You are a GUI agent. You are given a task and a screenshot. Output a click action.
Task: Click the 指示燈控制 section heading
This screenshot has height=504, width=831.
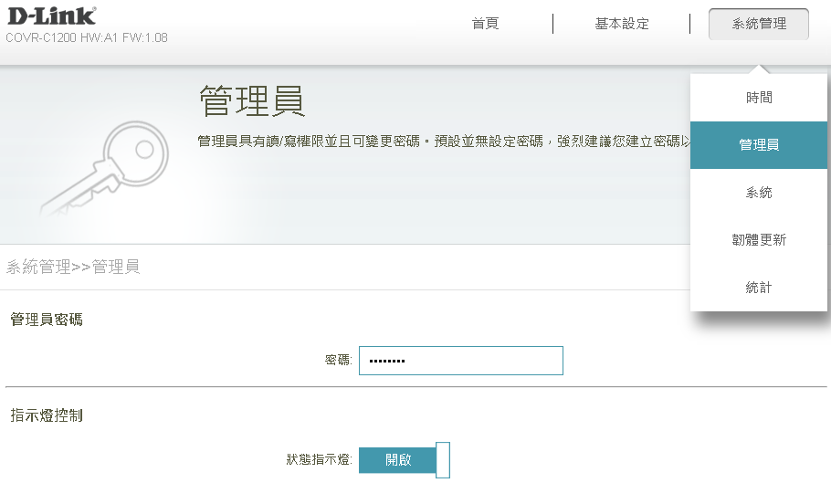[47, 415]
